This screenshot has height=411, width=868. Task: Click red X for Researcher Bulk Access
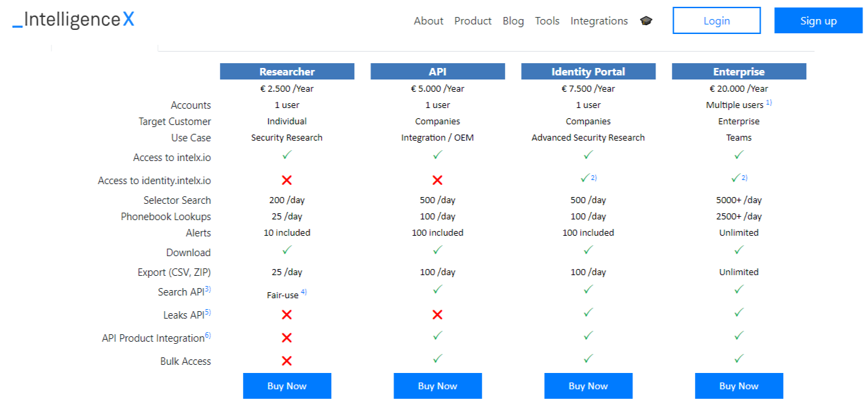(287, 361)
